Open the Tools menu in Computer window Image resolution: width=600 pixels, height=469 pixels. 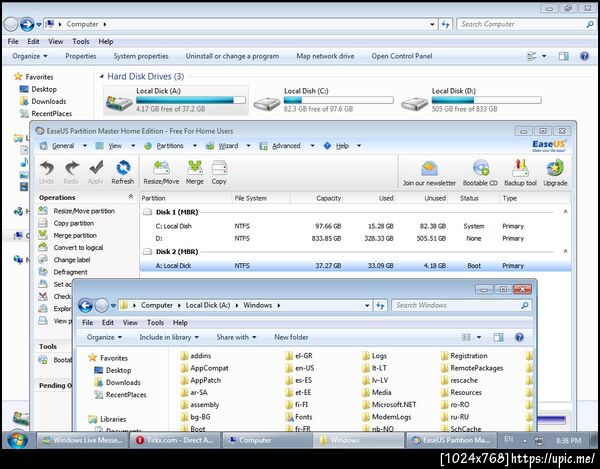tap(81, 41)
